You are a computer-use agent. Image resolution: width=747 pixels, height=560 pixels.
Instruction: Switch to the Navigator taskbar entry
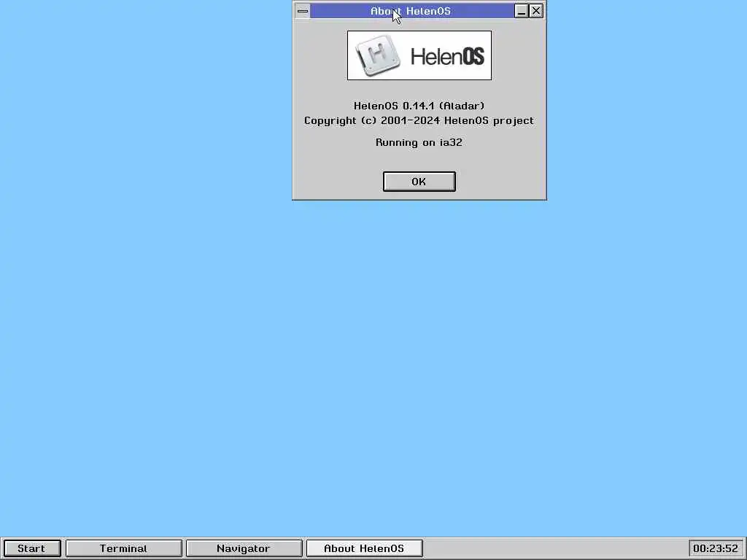[x=244, y=548]
